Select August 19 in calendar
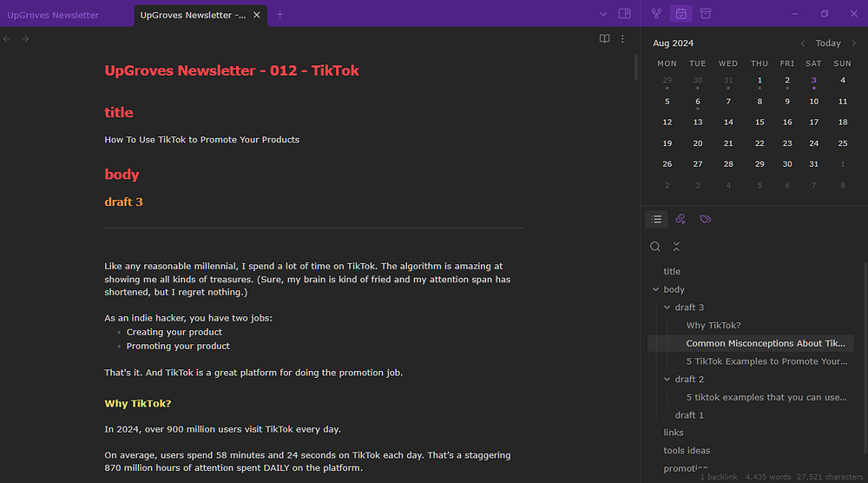 [667, 143]
